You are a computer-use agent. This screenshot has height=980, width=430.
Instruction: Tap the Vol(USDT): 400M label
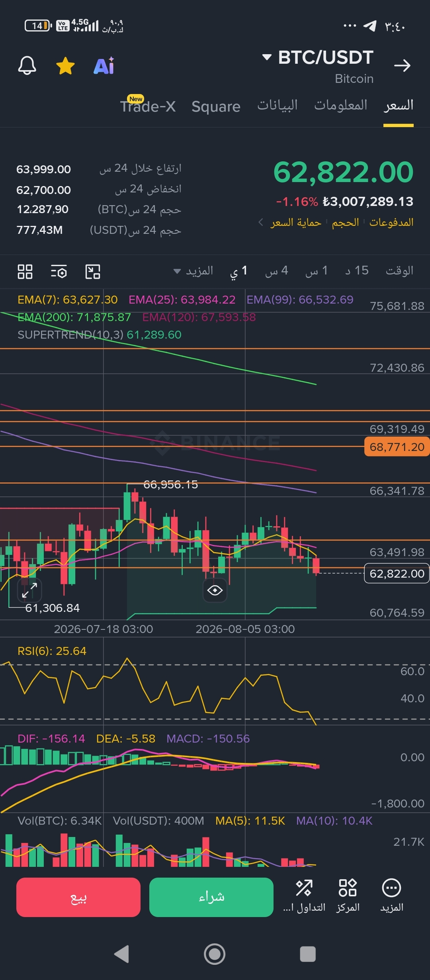coord(158,821)
